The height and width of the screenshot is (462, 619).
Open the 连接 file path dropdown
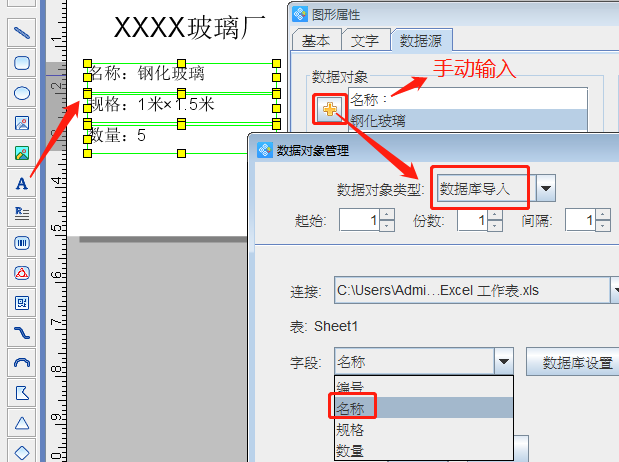pyautogui.click(x=614, y=290)
